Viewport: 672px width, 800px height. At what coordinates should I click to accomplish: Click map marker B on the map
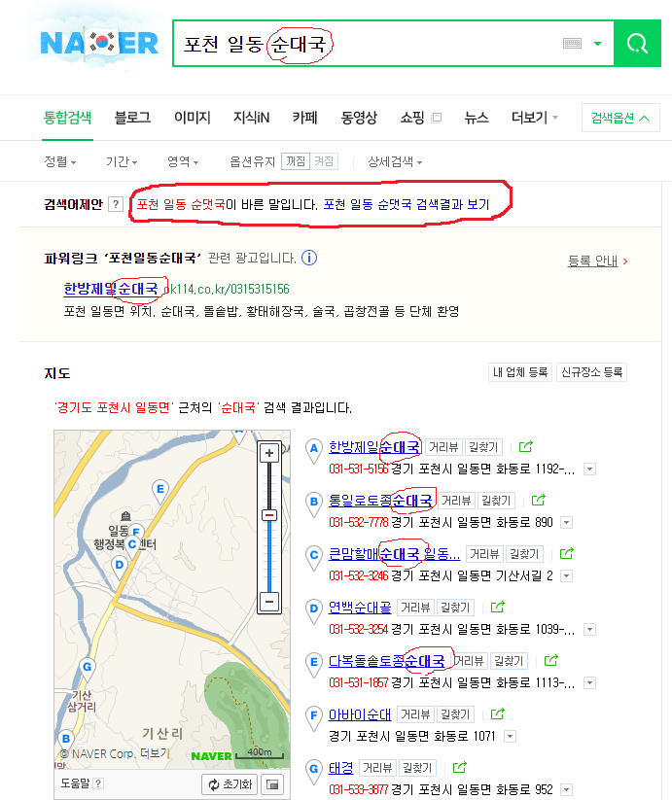click(x=65, y=740)
